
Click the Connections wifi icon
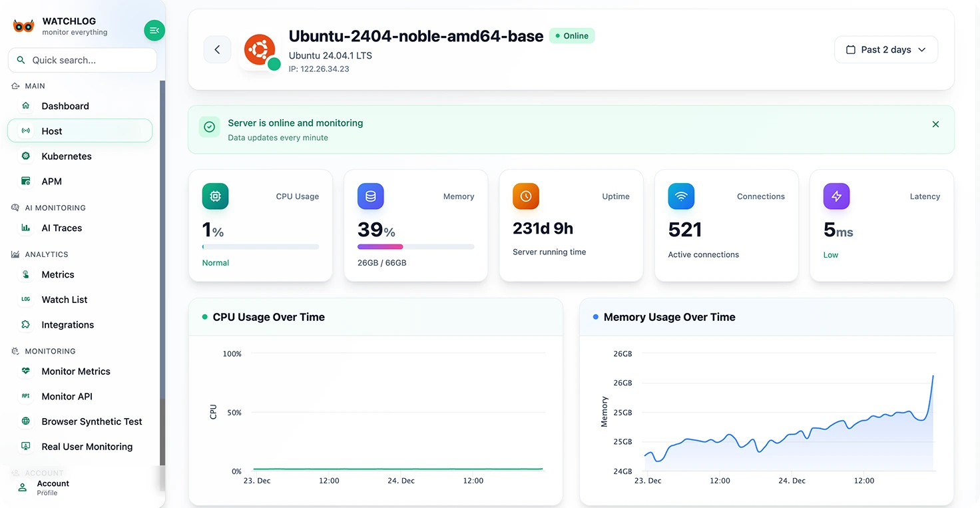pyautogui.click(x=681, y=196)
